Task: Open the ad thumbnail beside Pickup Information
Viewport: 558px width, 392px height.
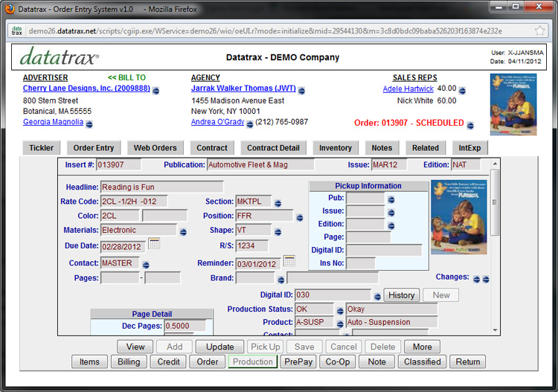Action: point(459,217)
